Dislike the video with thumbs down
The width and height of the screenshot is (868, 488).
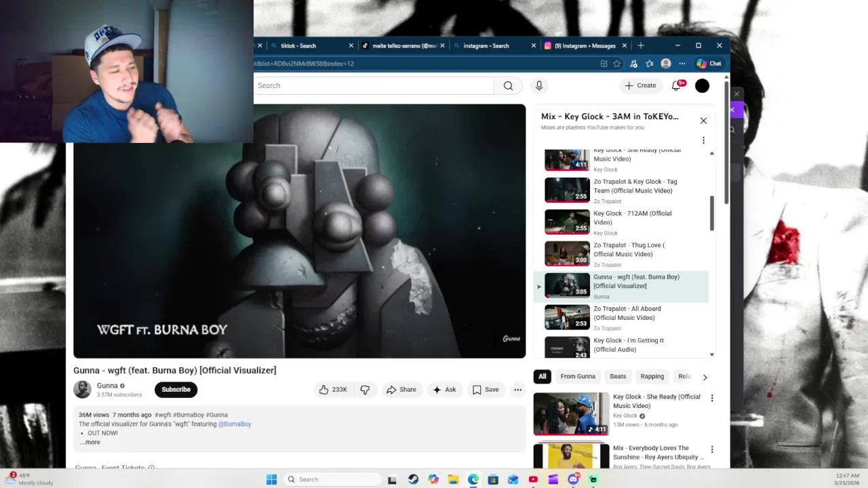pos(365,390)
